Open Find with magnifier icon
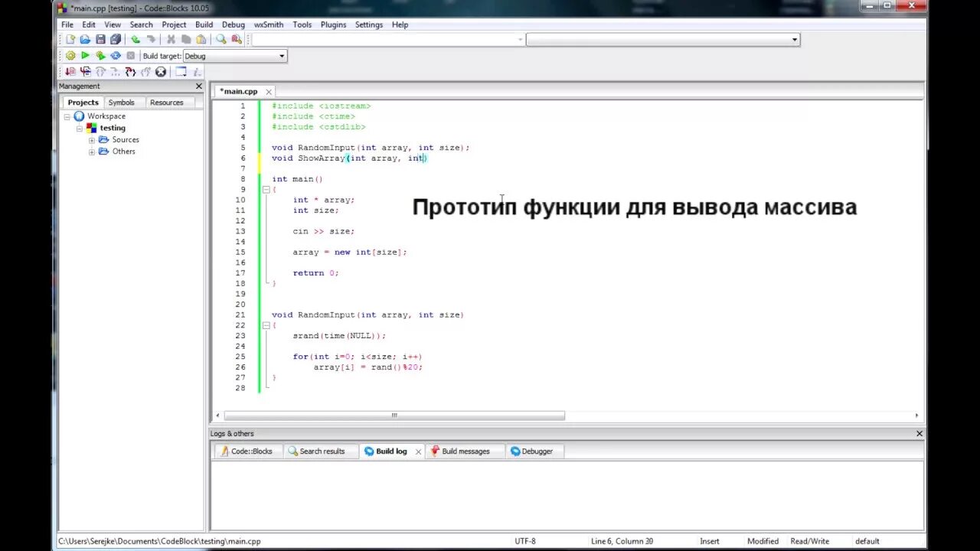This screenshot has width=980, height=551. pos(221,39)
